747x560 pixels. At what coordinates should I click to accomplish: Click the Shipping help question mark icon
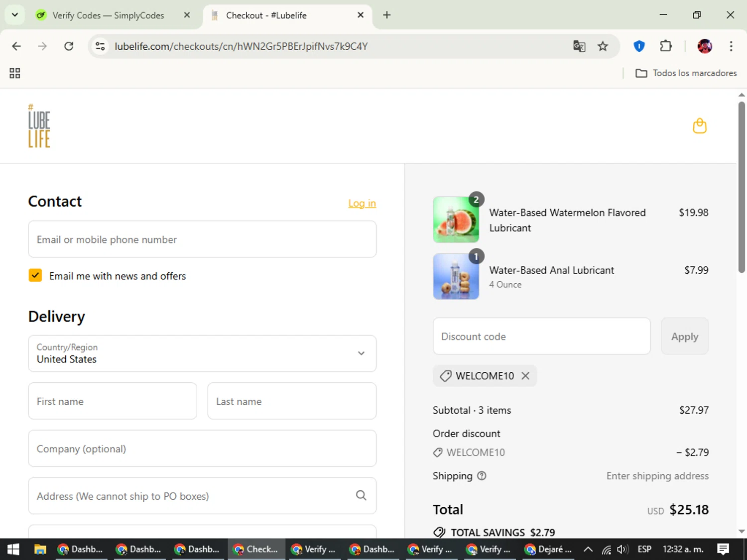[x=482, y=475]
